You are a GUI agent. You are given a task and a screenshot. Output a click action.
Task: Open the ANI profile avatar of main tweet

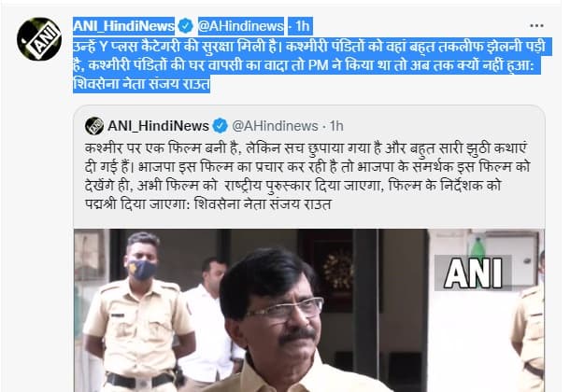pyautogui.click(x=39, y=39)
